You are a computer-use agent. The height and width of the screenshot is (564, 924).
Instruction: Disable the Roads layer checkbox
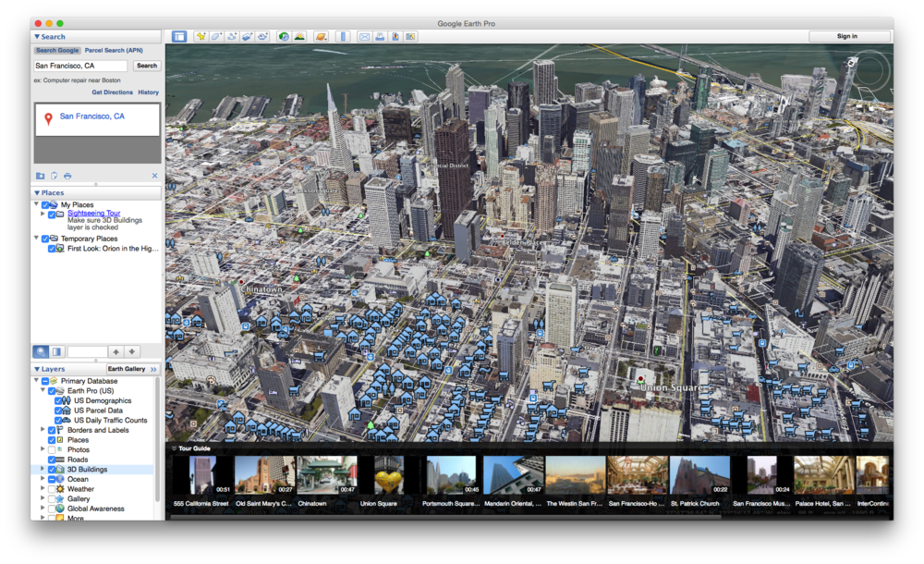tap(52, 460)
